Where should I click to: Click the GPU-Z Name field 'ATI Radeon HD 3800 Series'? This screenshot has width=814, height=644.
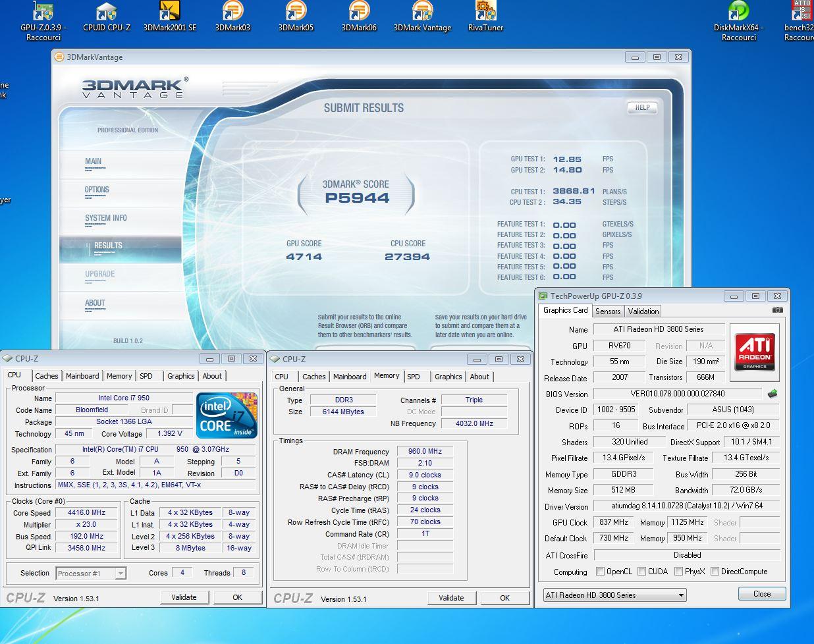coord(659,329)
